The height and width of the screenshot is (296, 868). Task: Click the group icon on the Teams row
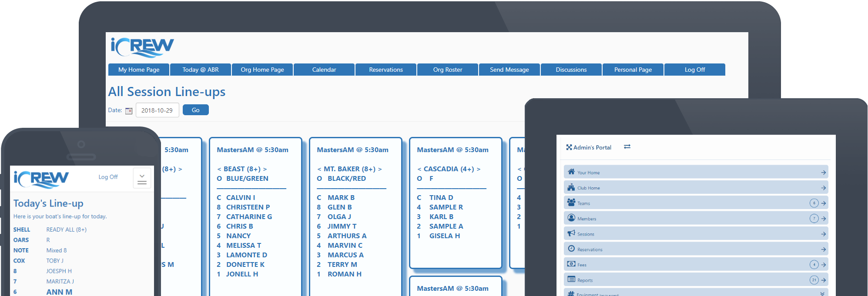pos(571,203)
